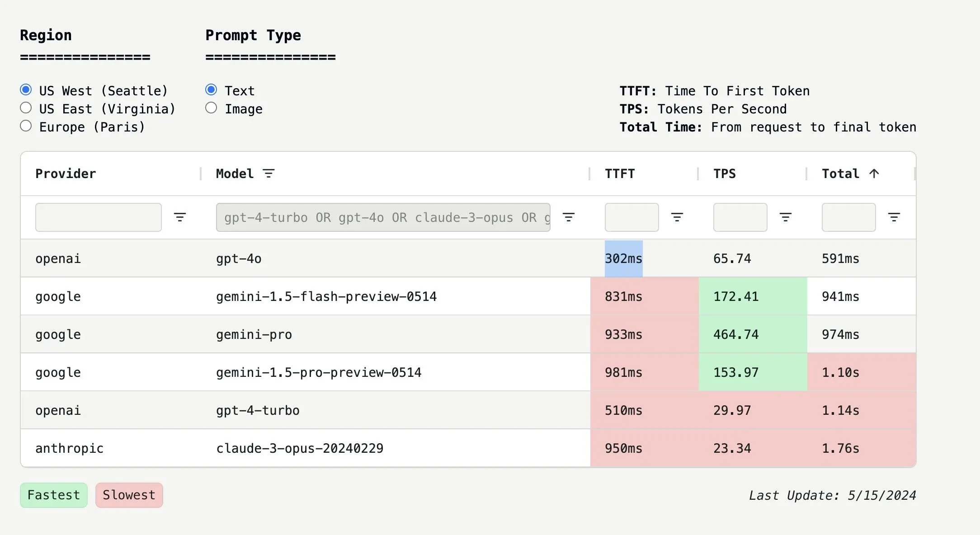Select US East (Virginia) region

coord(26,108)
